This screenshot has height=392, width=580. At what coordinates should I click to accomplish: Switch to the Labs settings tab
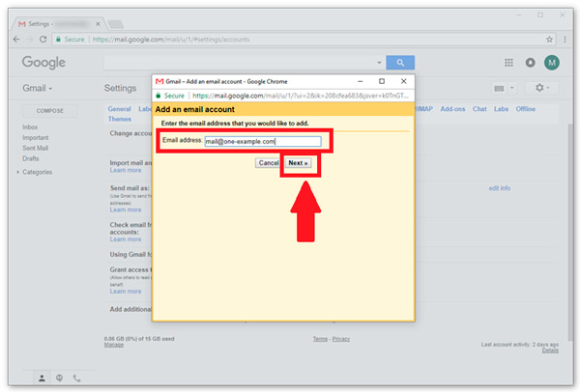pos(501,109)
